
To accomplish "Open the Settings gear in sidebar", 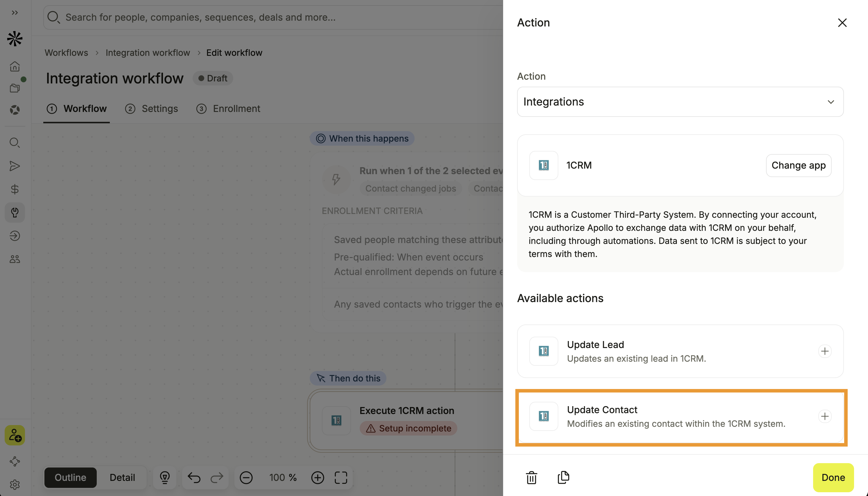I will [15, 484].
